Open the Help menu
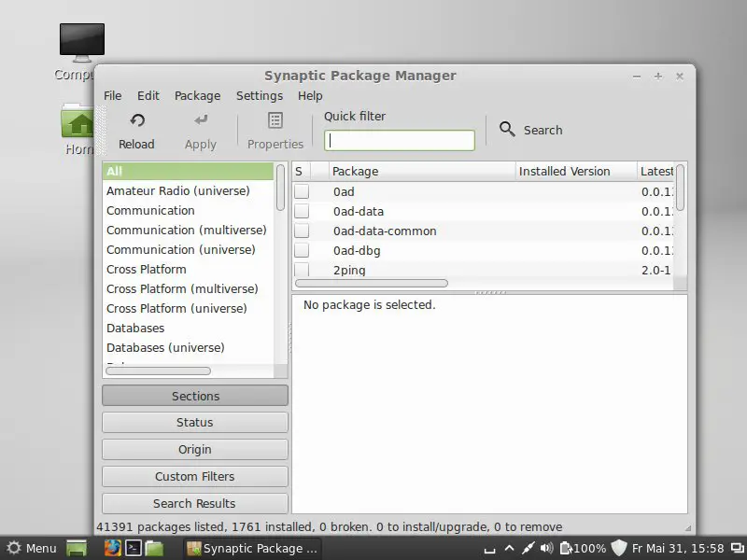Viewport: 747px width, 560px height. [310, 96]
